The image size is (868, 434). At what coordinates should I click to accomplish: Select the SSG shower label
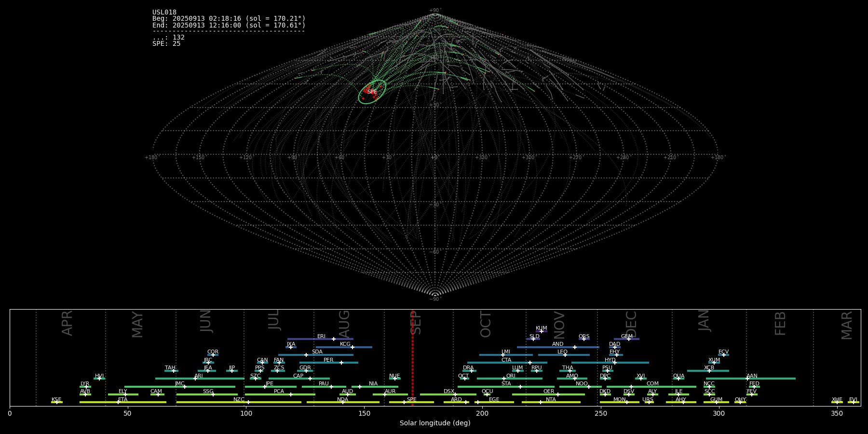tap(208, 392)
